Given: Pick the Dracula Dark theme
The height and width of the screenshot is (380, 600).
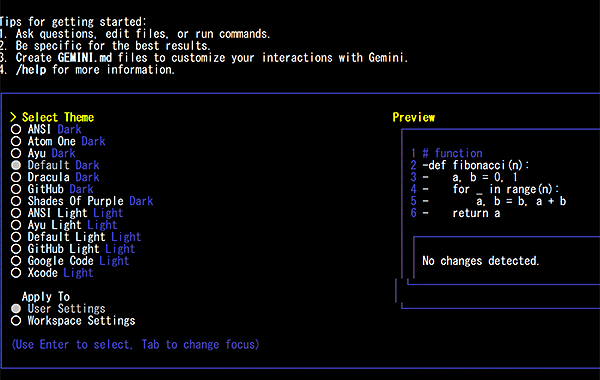Looking at the screenshot, I should (x=16, y=177).
